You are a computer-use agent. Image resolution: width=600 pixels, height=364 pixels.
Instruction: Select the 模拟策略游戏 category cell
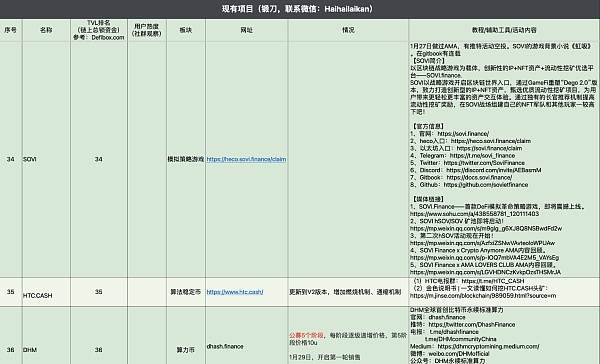click(186, 159)
